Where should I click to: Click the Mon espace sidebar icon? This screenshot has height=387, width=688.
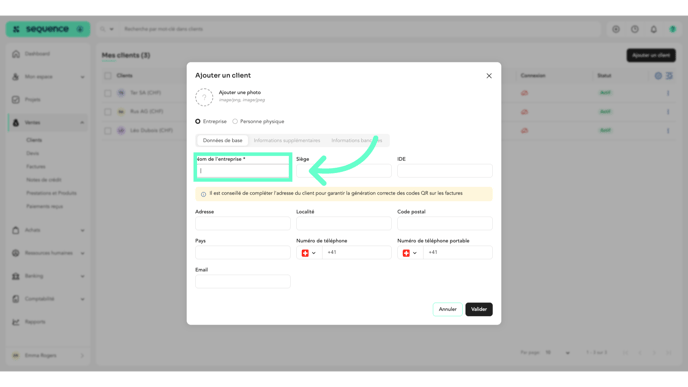(16, 77)
